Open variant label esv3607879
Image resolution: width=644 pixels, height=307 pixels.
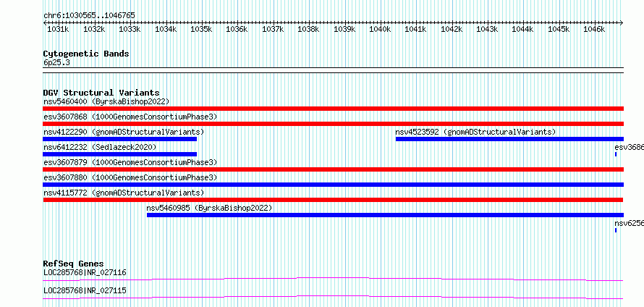130,162
